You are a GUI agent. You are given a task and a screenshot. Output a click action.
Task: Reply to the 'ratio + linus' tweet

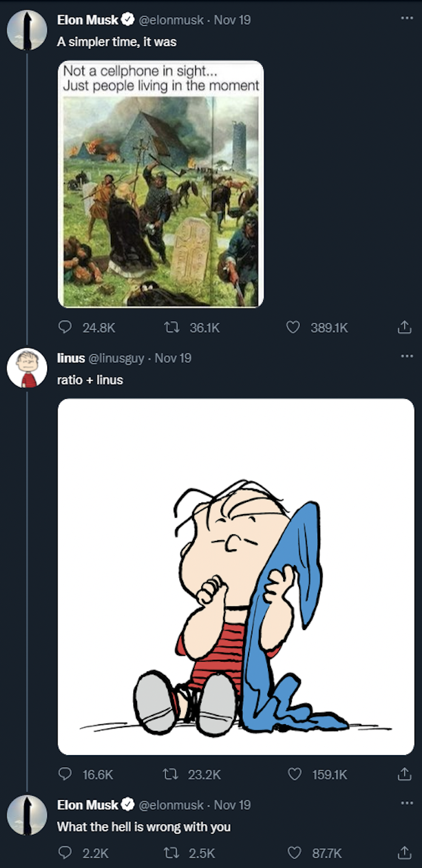click(x=65, y=774)
